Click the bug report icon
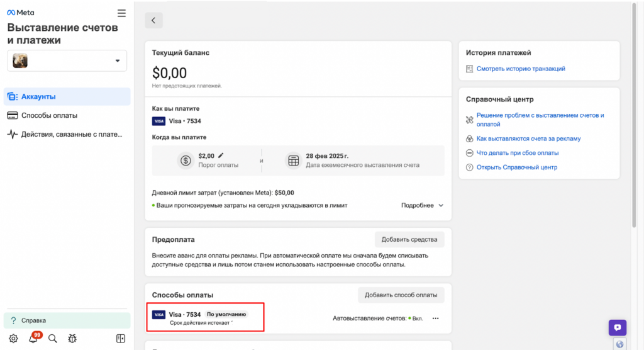 (72, 339)
